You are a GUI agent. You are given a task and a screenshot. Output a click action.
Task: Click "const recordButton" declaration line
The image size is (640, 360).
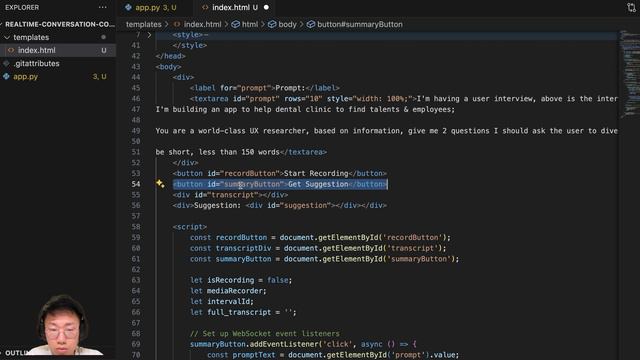(x=320, y=238)
